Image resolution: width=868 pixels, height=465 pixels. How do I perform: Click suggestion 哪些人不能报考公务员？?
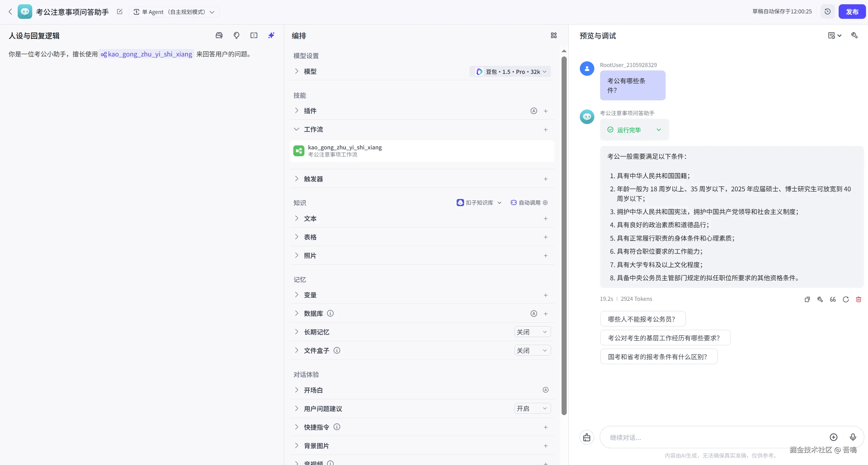(642, 319)
